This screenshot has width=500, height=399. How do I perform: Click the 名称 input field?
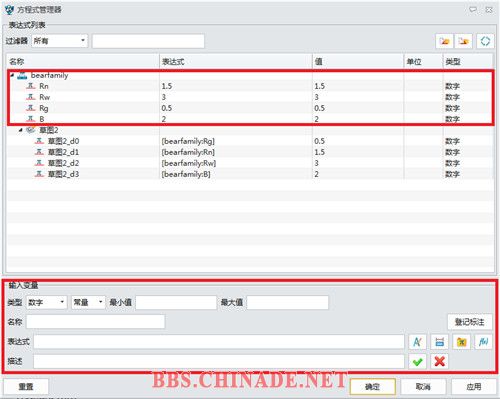95,322
